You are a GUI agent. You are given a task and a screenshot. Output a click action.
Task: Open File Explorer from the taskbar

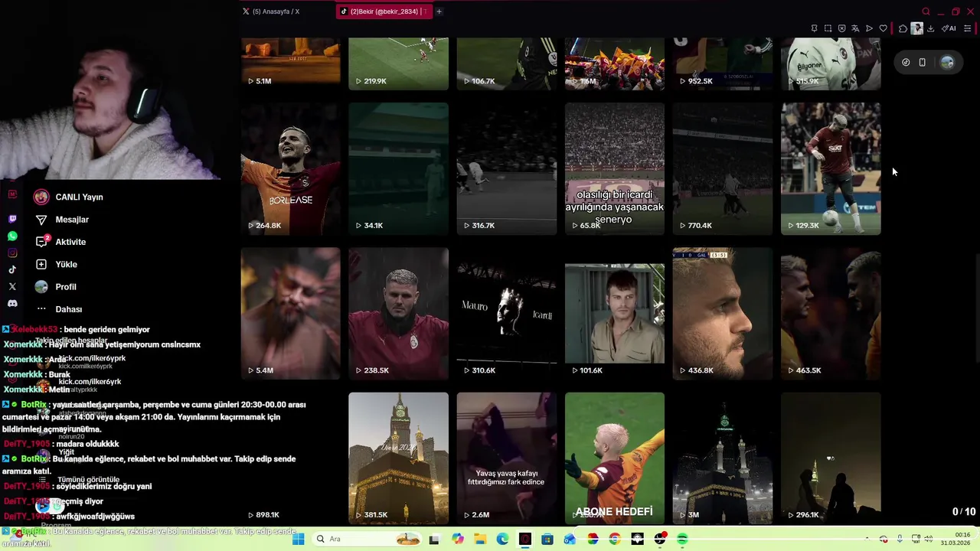(x=480, y=540)
